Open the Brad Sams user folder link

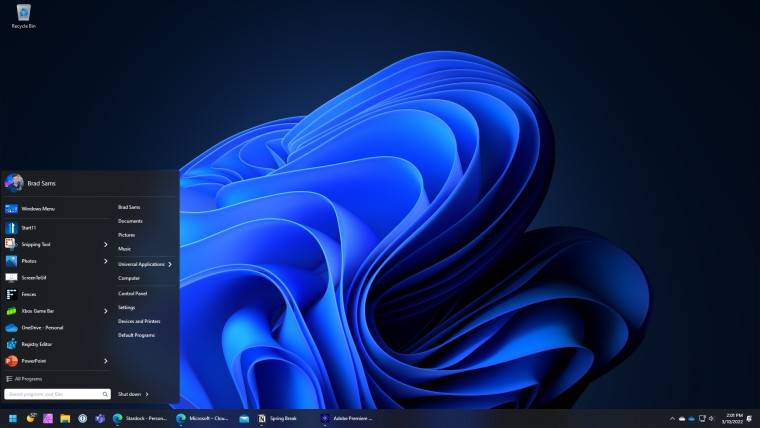[129, 207]
